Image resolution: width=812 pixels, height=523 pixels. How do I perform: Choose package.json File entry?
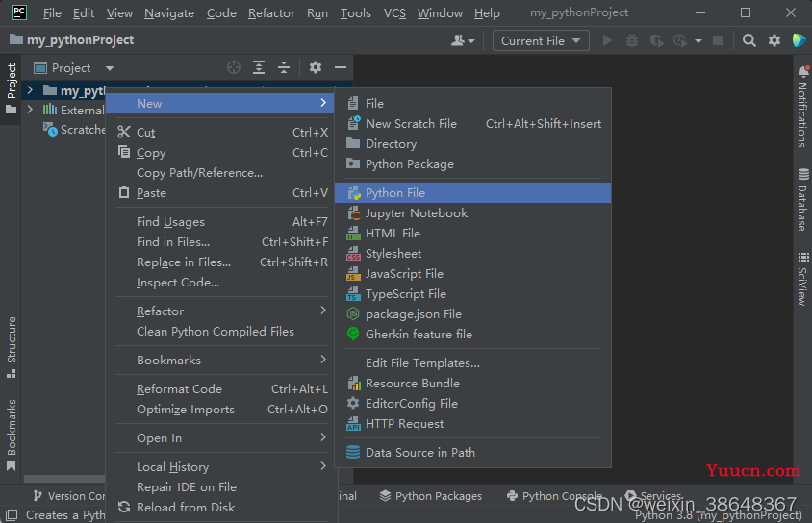[472, 314]
